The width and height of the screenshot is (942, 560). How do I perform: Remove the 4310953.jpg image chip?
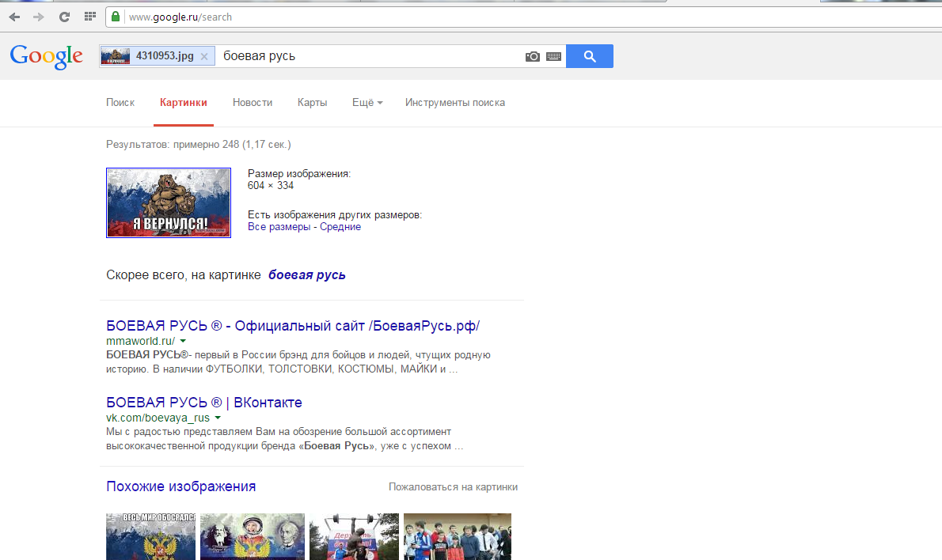[x=204, y=56]
